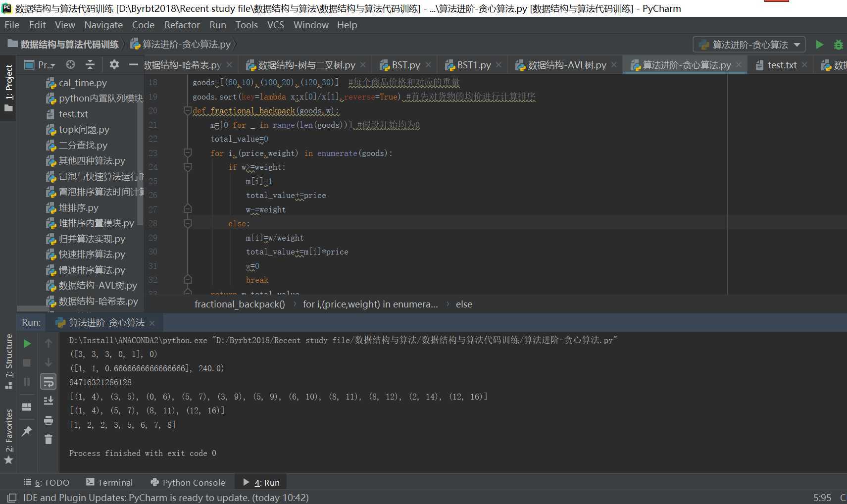The image size is (847, 504).
Task: Select 堆排序.py in Project tree
Action: (x=72, y=207)
